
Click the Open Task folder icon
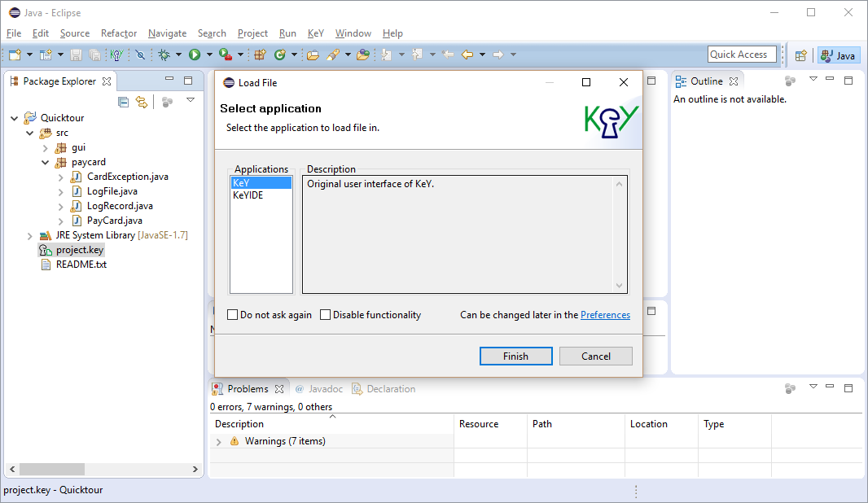(x=363, y=55)
